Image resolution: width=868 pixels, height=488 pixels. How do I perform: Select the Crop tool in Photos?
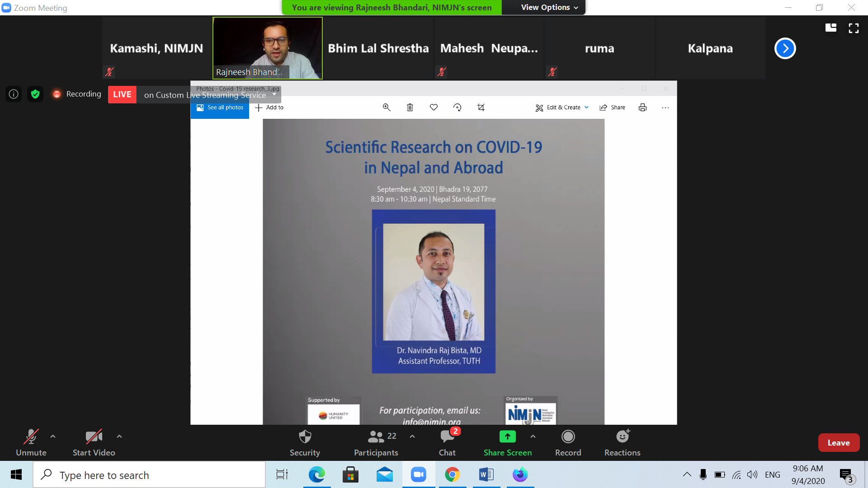click(x=481, y=107)
